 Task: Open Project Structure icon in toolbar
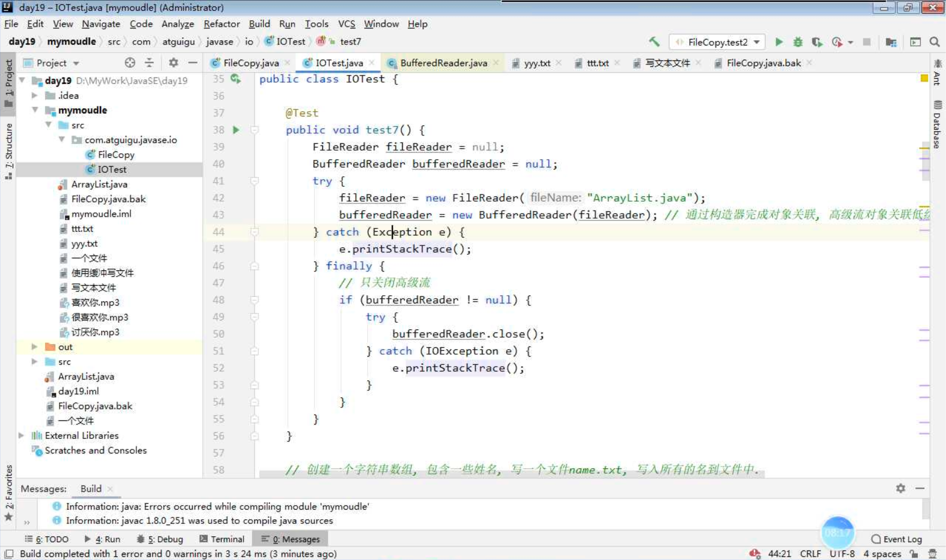tap(891, 42)
